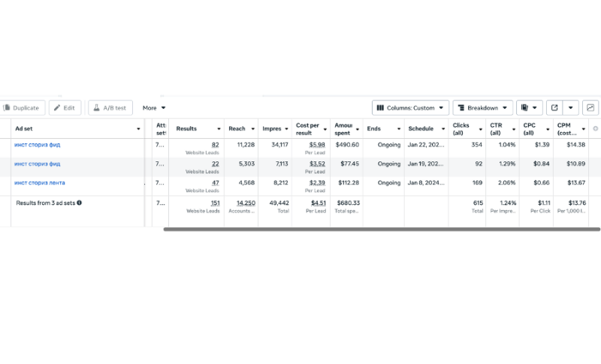Click info icon beside Results from 3 ad sets
The width and height of the screenshot is (601, 364).
[80, 203]
